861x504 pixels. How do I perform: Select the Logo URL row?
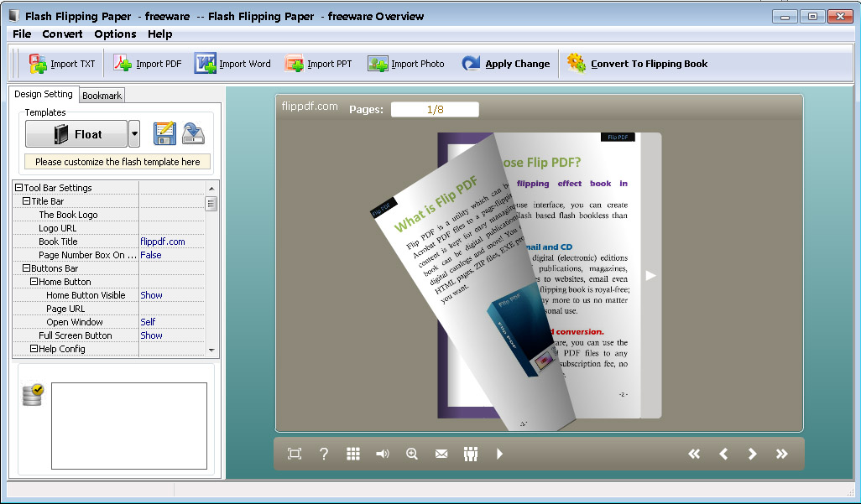[109, 228]
